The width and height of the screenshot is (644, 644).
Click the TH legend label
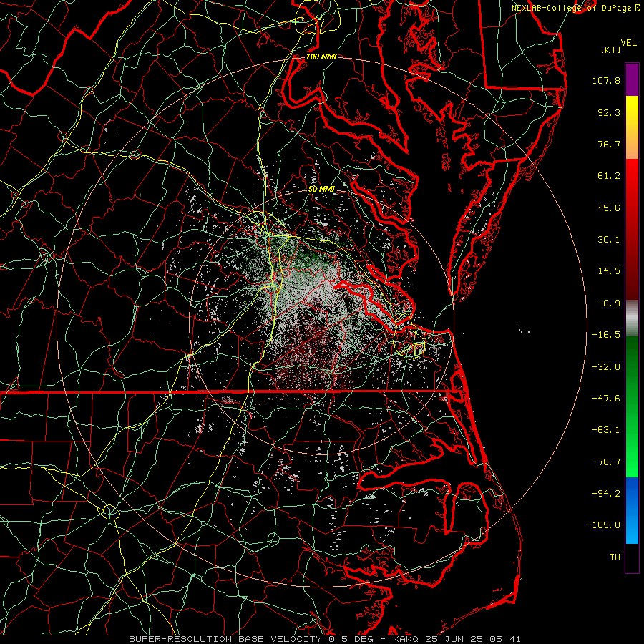615,557
